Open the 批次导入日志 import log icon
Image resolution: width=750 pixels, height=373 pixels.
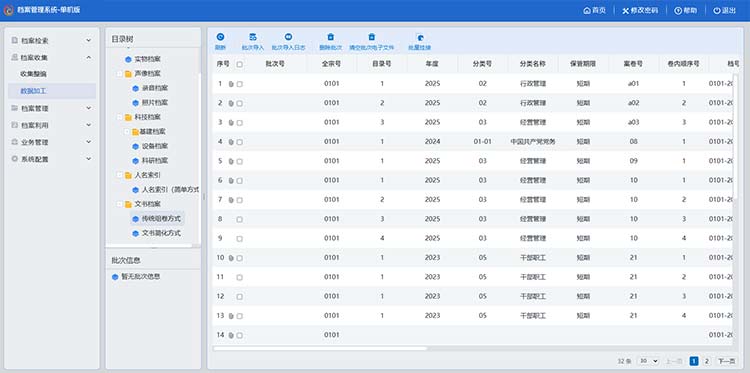(x=288, y=37)
